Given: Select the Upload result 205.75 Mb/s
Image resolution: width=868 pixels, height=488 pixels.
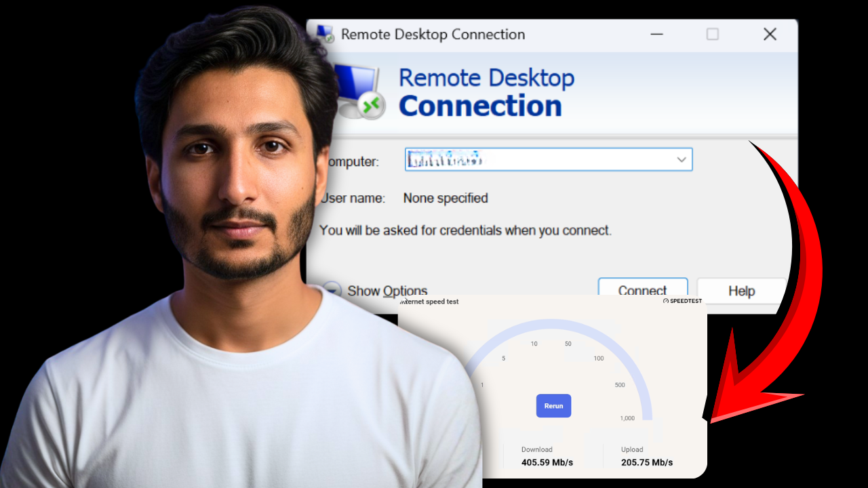Looking at the screenshot, I should (x=647, y=462).
